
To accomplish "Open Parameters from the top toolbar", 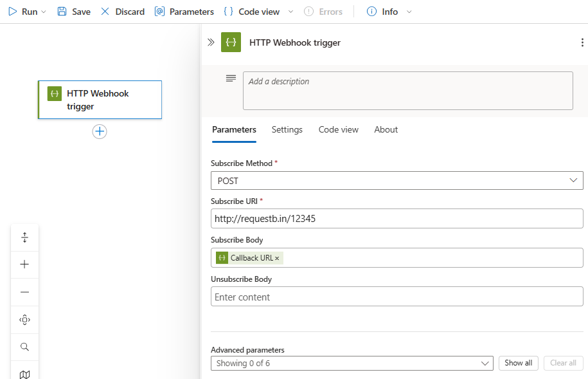I will [x=184, y=12].
